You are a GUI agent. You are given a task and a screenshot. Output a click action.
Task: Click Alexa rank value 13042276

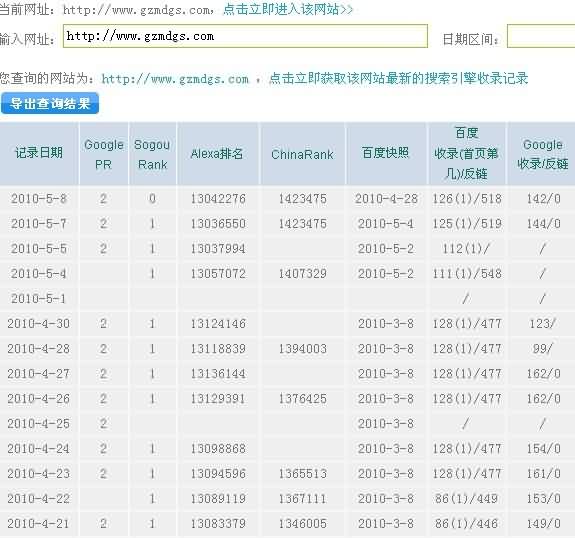click(218, 199)
